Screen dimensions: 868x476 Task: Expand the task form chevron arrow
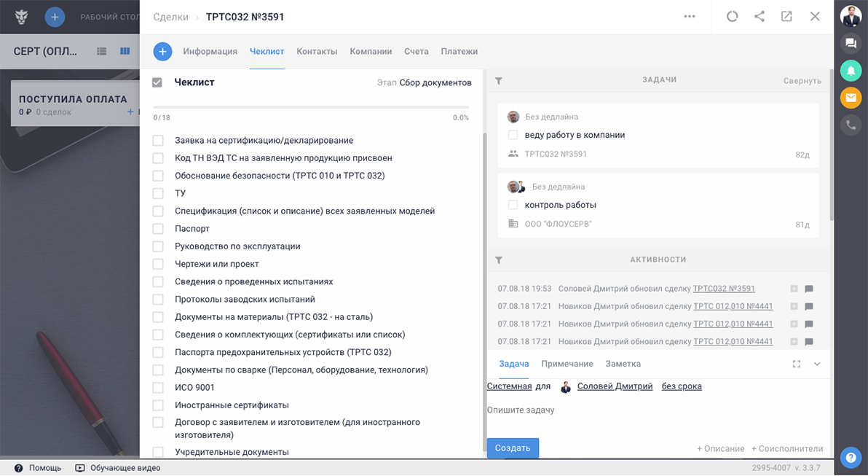817,364
